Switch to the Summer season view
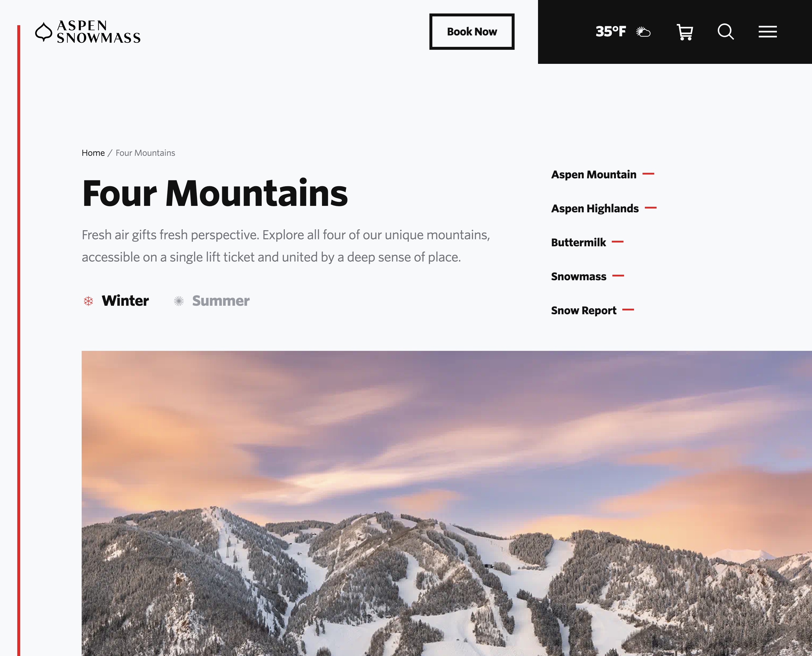The image size is (812, 656). [221, 301]
